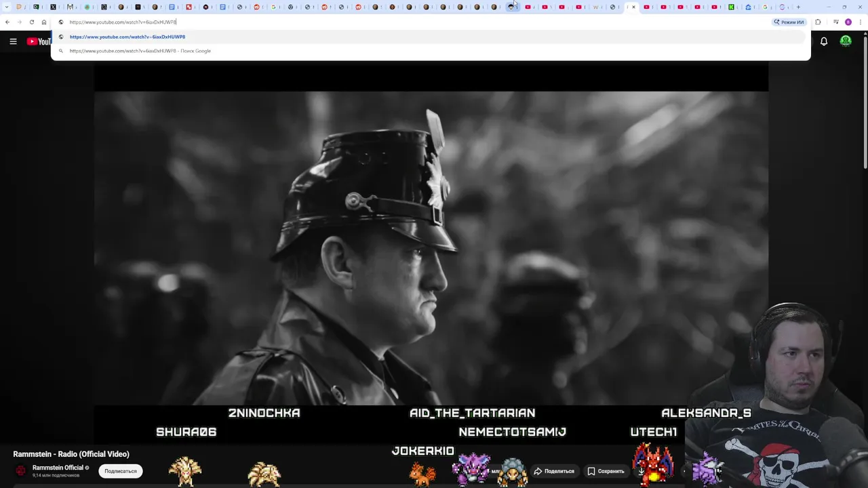Click the video player frame
This screenshot has height=488, width=868.
point(431,247)
